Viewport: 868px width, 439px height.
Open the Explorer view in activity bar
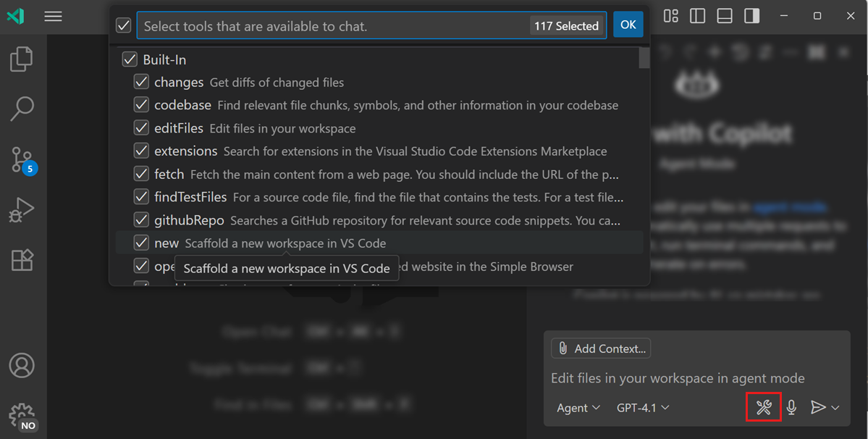[x=22, y=59]
